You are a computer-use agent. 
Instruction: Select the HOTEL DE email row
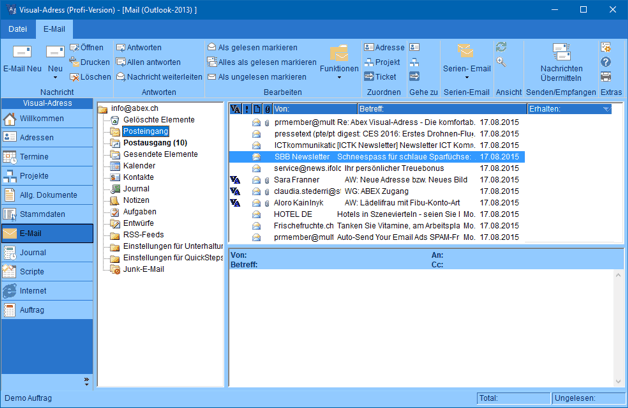pos(376,214)
